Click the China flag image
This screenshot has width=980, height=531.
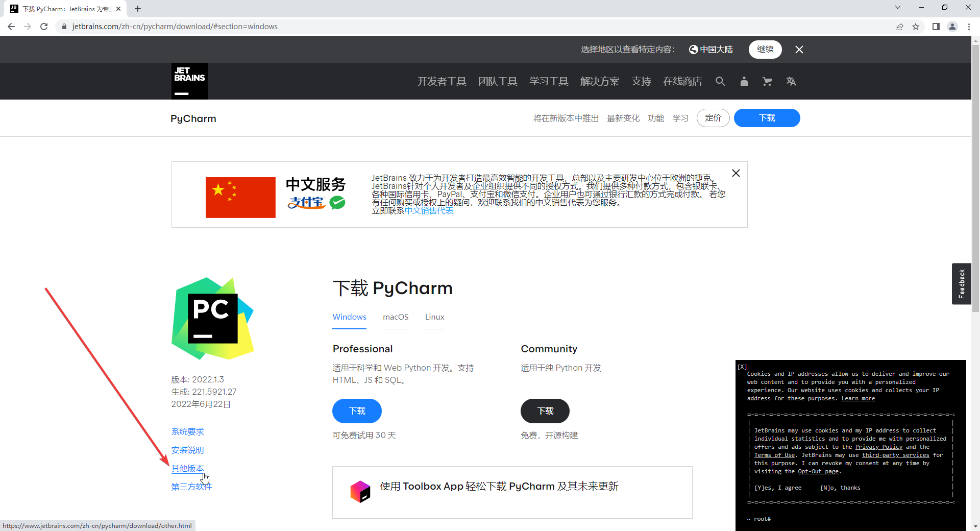[x=240, y=198]
